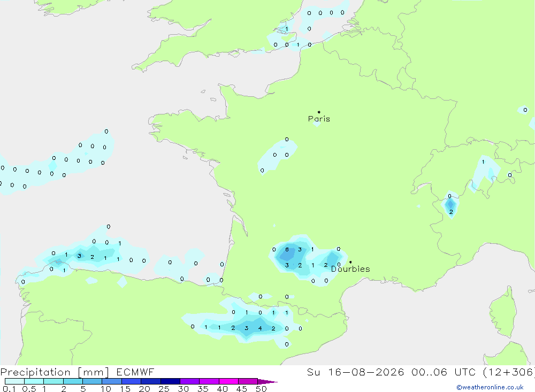The image size is (535, 392).
Task: Select the Paris location dot marker
Action: click(319, 112)
